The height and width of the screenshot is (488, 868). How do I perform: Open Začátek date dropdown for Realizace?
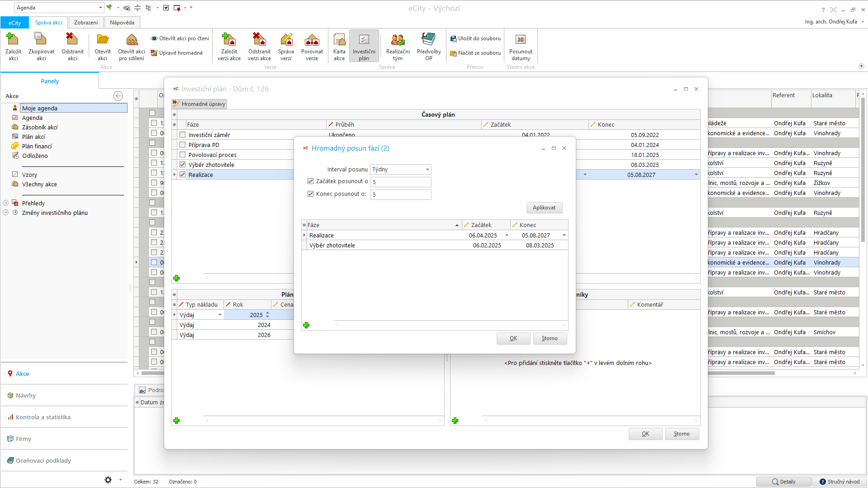(x=507, y=235)
